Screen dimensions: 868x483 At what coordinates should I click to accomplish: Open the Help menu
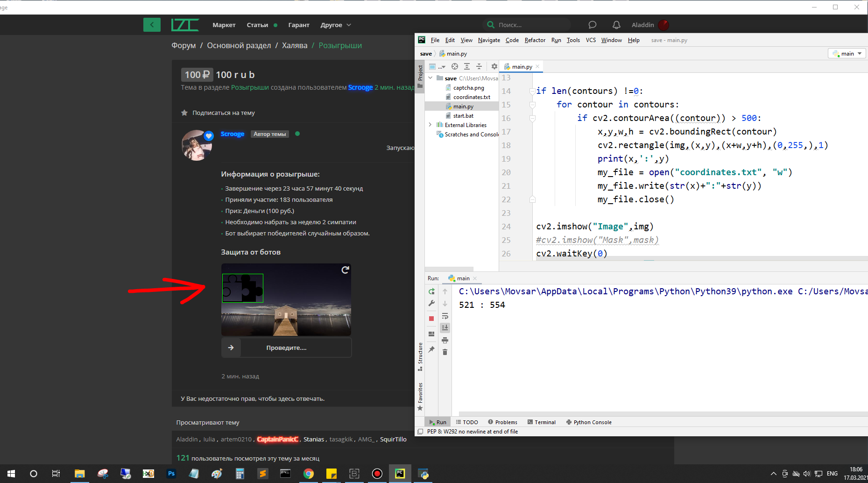634,40
